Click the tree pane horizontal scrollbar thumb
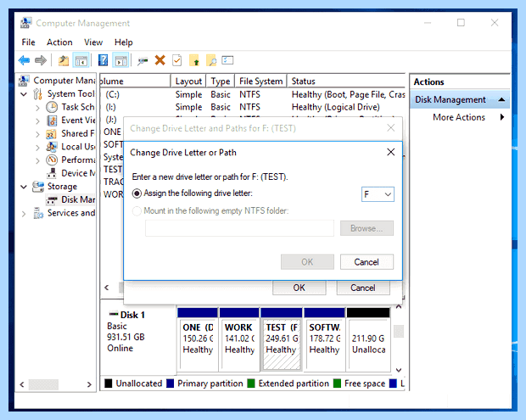This screenshot has width=526, height=420. coord(43,384)
